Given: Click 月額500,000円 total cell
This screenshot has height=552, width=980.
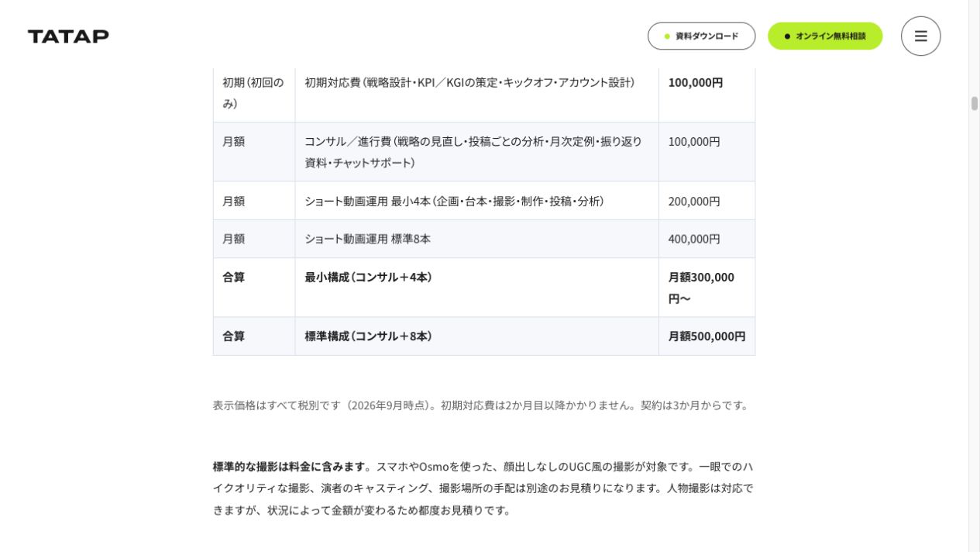Looking at the screenshot, I should pos(707,336).
